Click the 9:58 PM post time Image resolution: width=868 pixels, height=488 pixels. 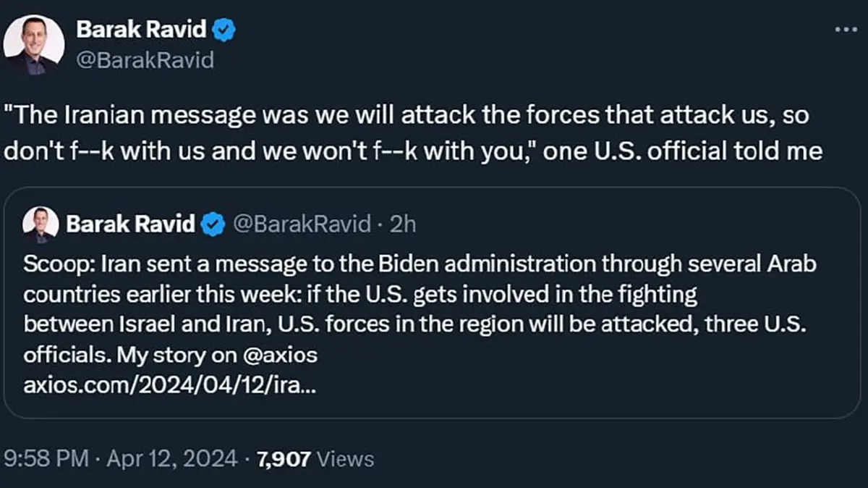click(46, 458)
